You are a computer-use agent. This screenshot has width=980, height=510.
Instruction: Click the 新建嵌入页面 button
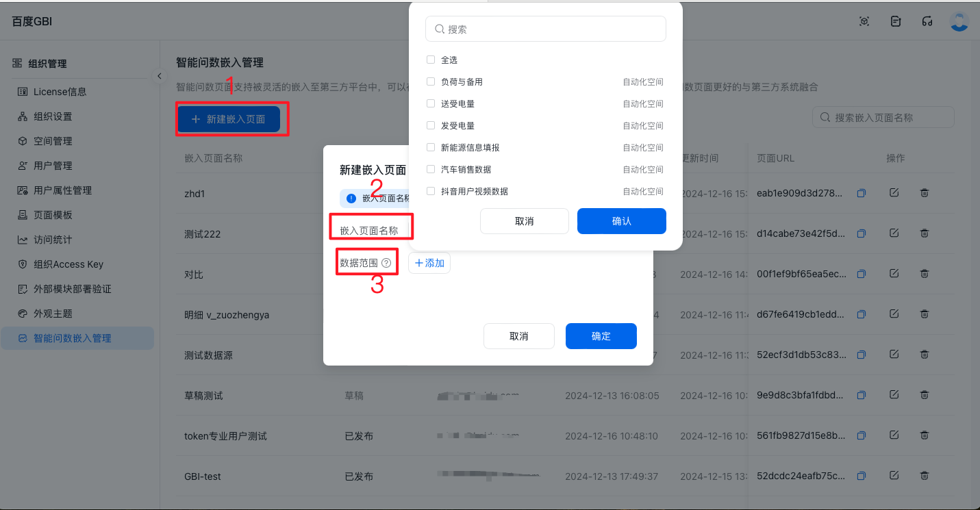click(x=229, y=119)
